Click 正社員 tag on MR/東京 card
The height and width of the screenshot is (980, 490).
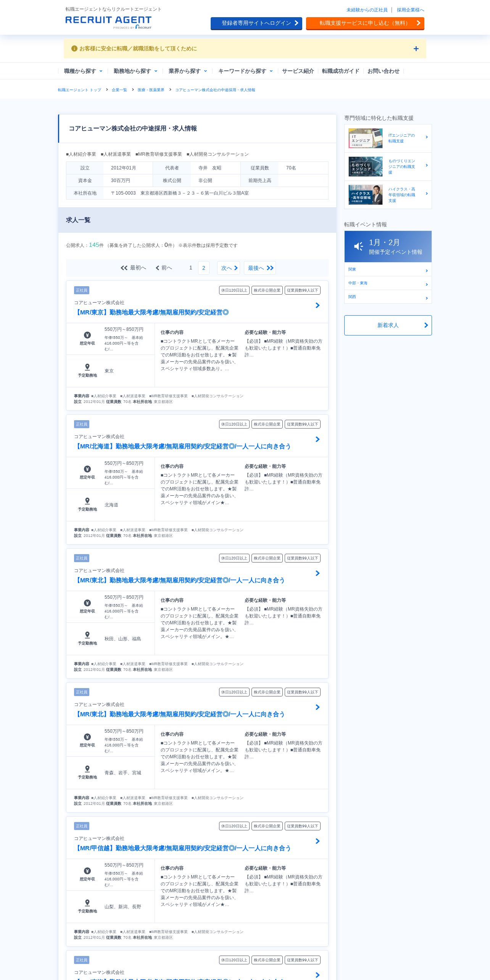pos(82,290)
